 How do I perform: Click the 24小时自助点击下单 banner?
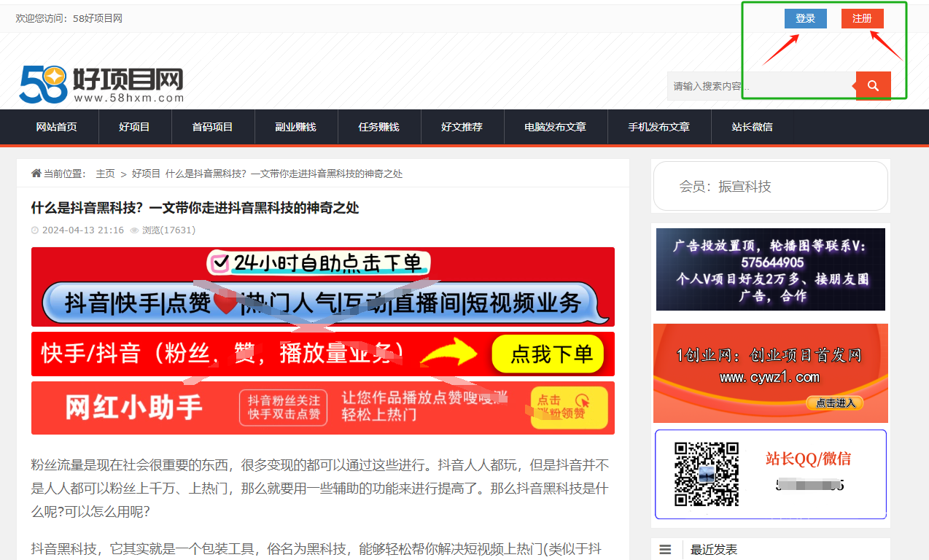coord(323,287)
